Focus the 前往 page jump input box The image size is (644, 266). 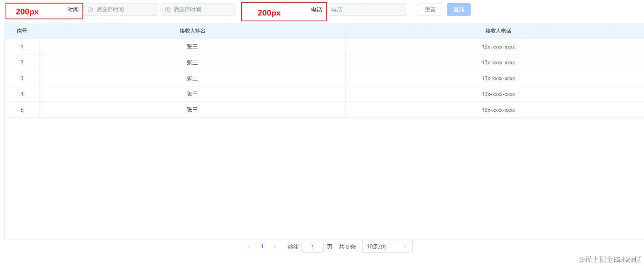(x=313, y=246)
